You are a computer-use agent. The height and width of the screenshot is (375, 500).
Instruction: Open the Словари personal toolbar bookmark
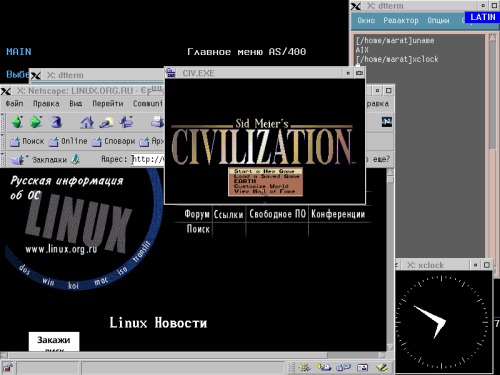[114, 142]
